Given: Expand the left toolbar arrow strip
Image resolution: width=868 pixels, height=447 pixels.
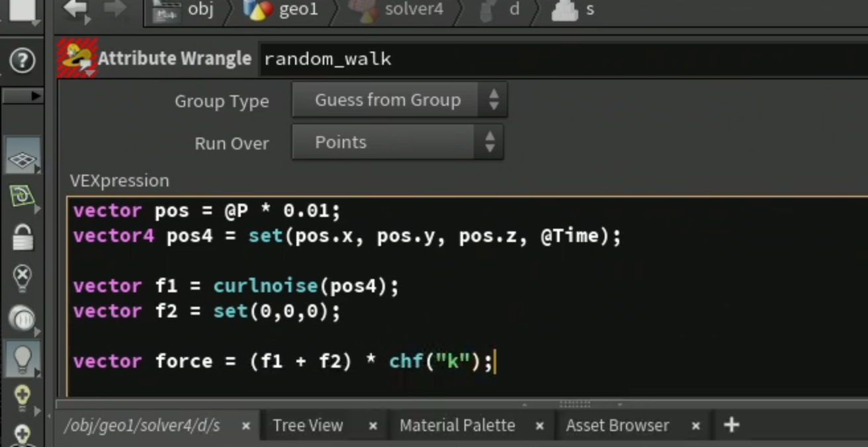Looking at the screenshot, I should [x=22, y=96].
